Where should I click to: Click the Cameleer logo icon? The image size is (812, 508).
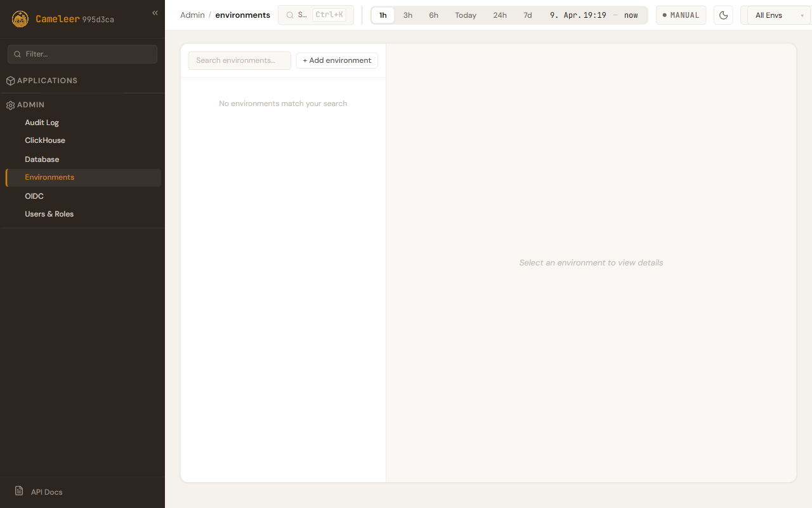[20, 19]
